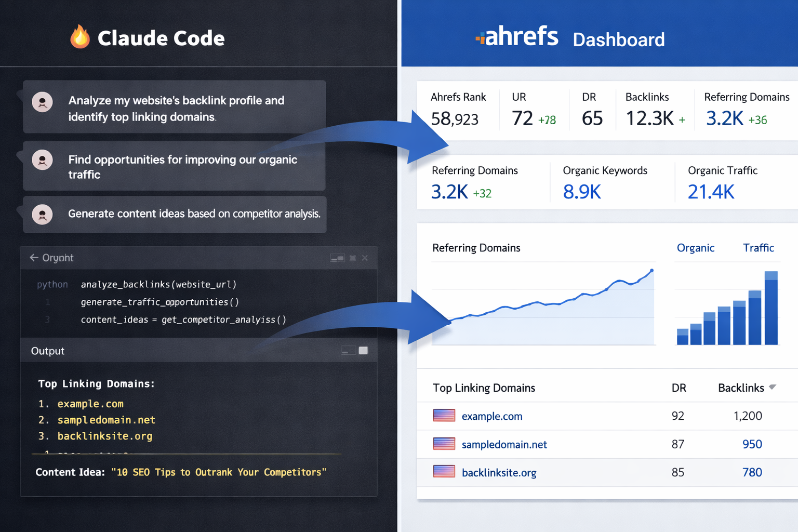
Task: Open backlinksite.org link in dashboard table
Action: tap(499, 473)
